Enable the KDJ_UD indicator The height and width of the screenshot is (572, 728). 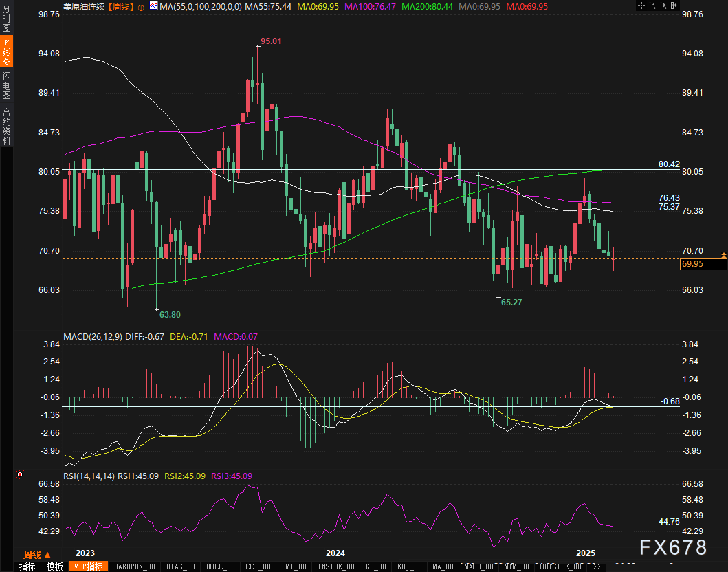coord(409,566)
